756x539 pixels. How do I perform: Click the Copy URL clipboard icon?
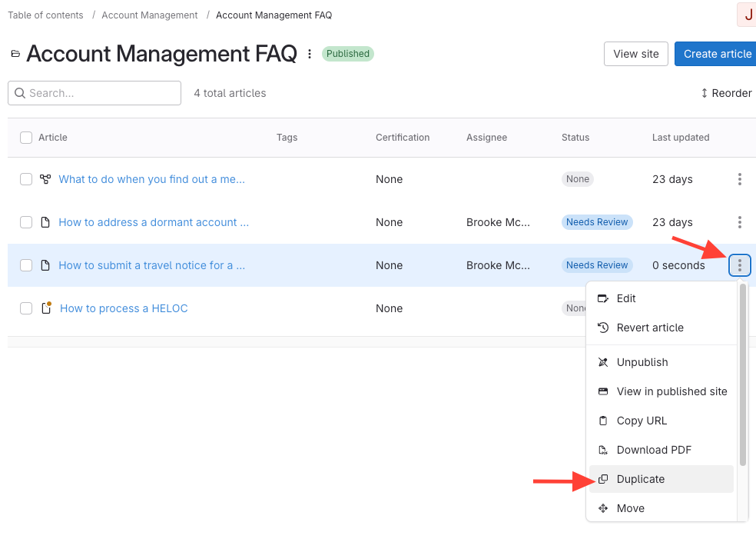coord(602,421)
